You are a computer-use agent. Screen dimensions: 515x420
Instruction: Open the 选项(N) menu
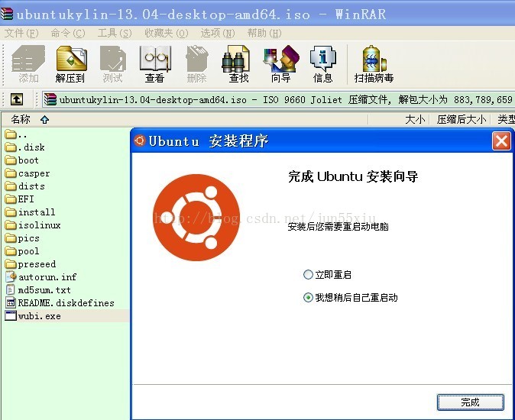coord(218,33)
